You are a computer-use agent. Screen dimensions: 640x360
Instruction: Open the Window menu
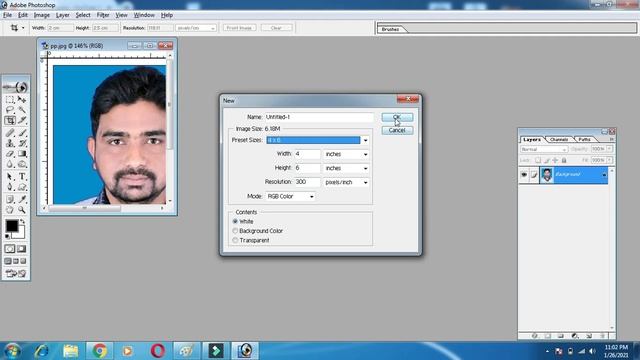[x=144, y=15]
